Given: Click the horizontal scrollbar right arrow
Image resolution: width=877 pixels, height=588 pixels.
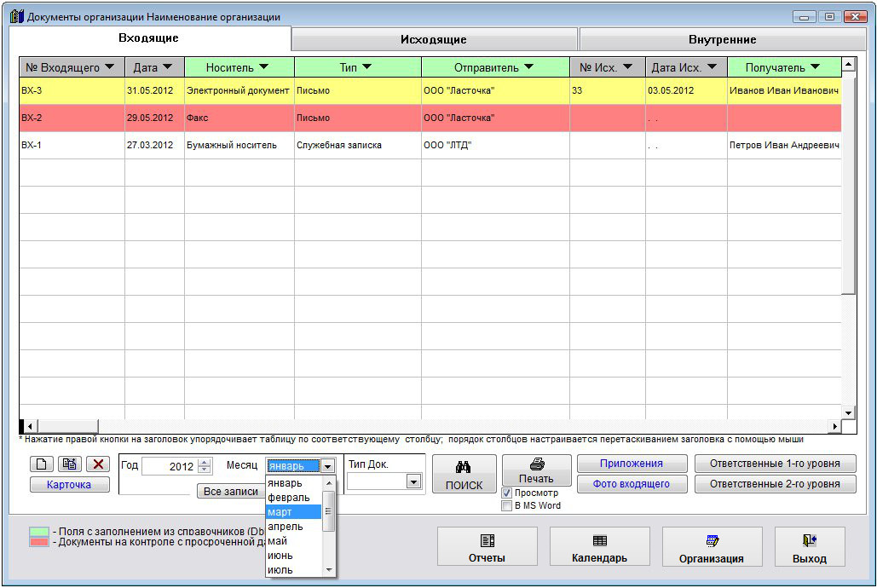Looking at the screenshot, I should click(x=834, y=426).
